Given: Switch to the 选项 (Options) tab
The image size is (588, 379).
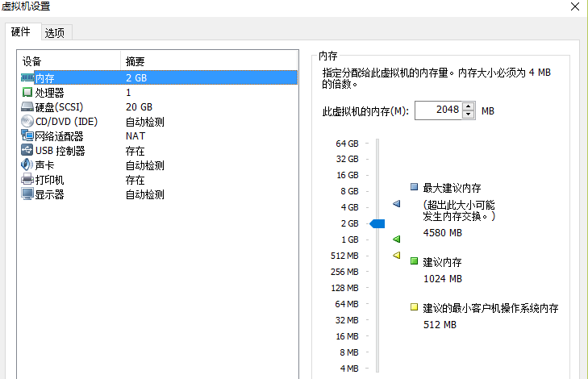Looking at the screenshot, I should [x=55, y=32].
